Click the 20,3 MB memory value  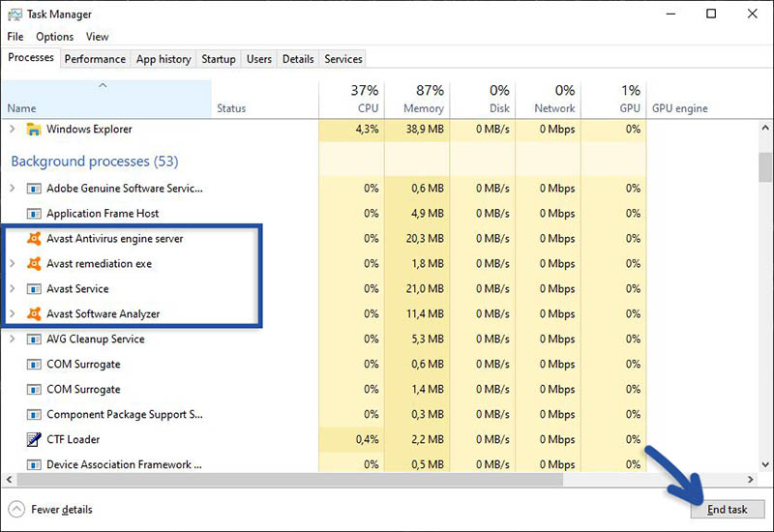click(425, 238)
